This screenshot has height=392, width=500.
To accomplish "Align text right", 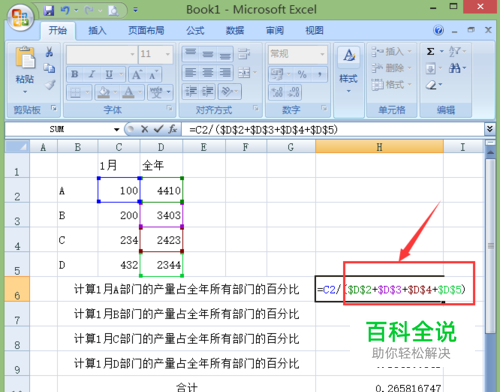I will click(x=225, y=72).
